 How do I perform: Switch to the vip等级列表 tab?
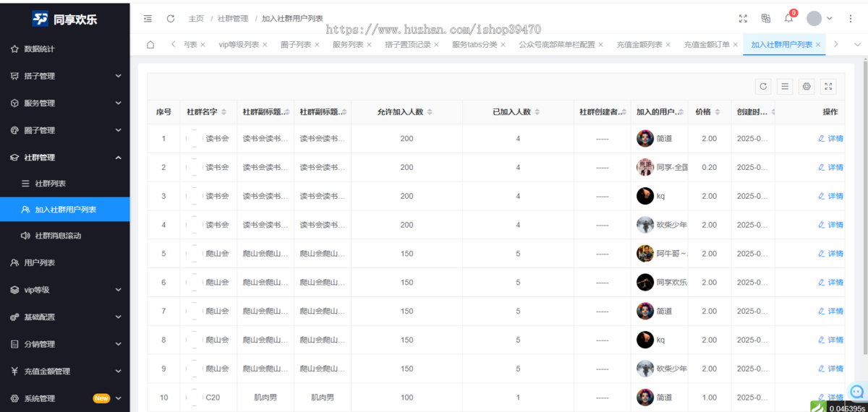pyautogui.click(x=239, y=45)
